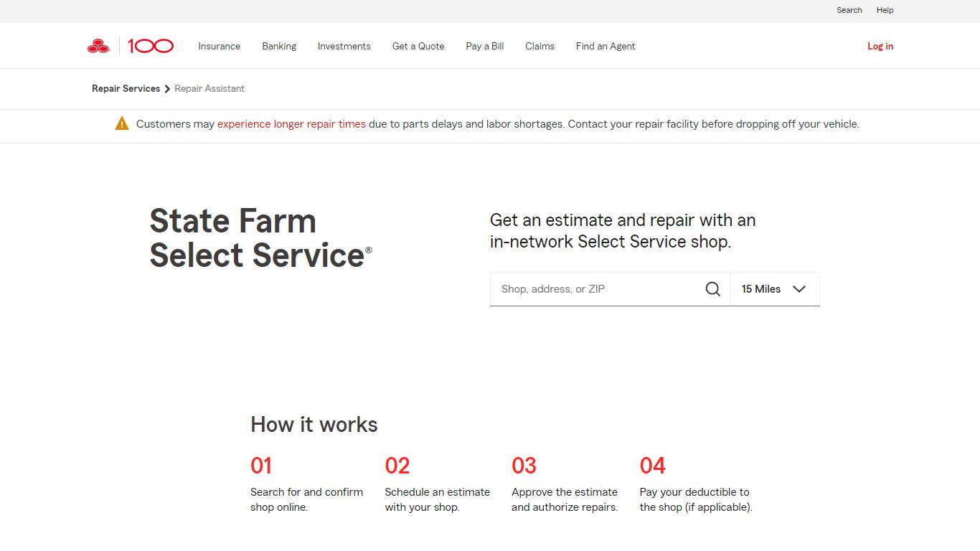Image resolution: width=980 pixels, height=551 pixels.
Task: Click the Repair Assistant breadcrumb text
Action: pyautogui.click(x=209, y=89)
